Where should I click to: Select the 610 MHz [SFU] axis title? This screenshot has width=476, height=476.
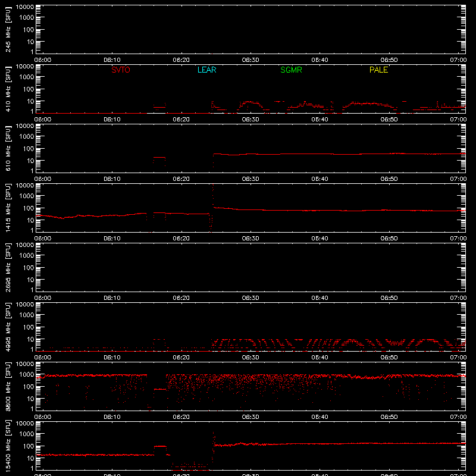8,148
